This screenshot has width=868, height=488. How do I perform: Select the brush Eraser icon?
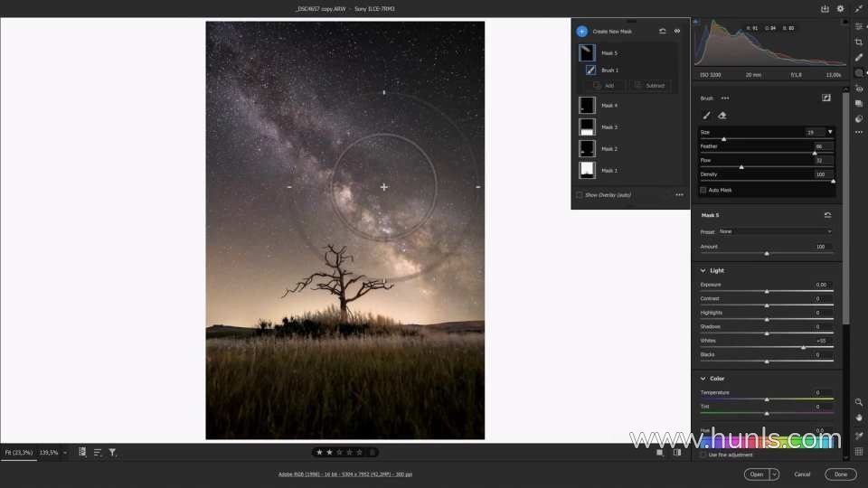(x=722, y=116)
